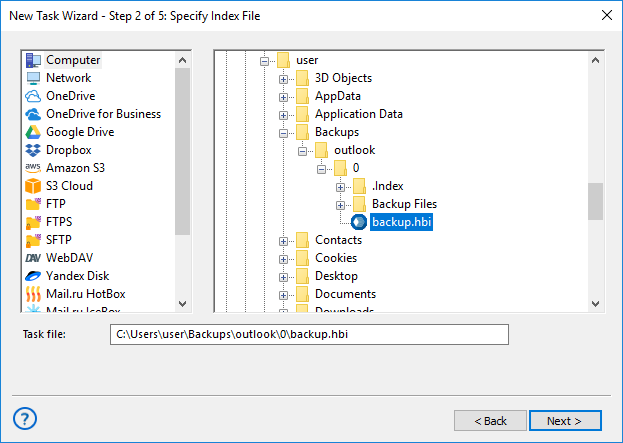Click the OneDrive for Business icon
Viewport: 623px width, 443px height.
33,114
